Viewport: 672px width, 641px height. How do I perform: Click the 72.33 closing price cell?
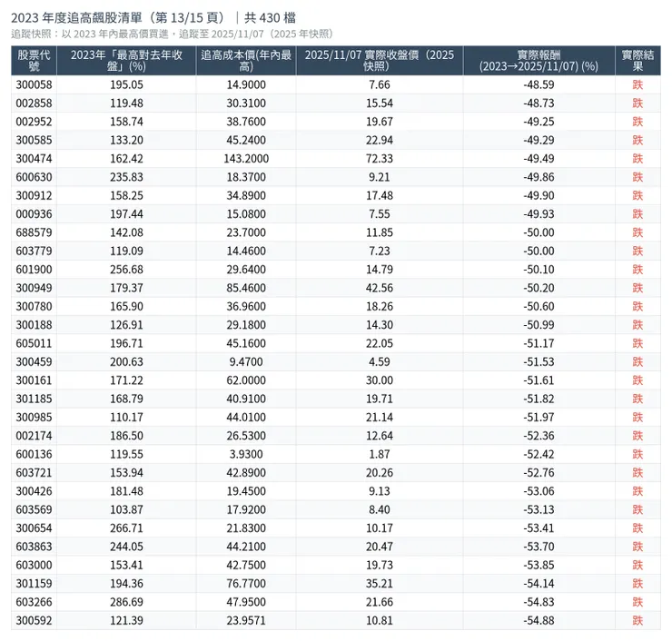click(380, 159)
